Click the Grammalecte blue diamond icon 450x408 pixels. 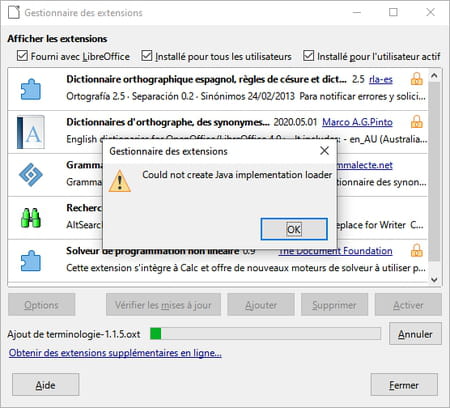coord(31,174)
